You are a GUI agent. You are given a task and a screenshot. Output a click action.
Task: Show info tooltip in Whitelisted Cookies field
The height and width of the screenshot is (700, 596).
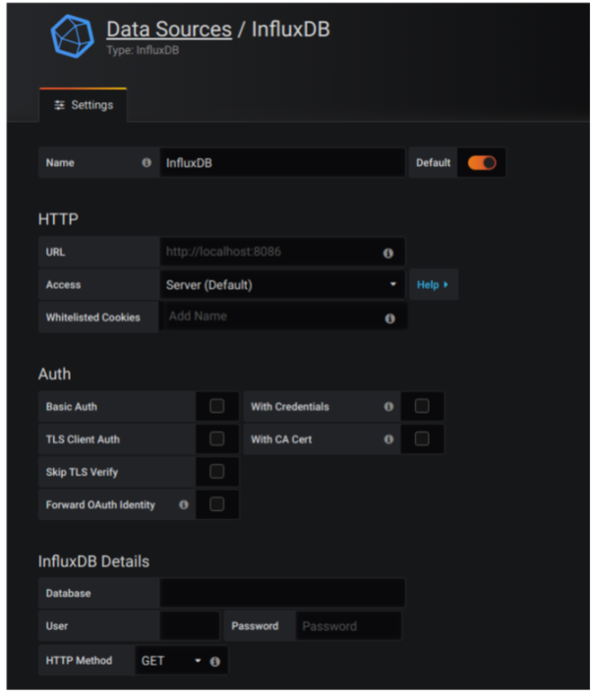(389, 319)
